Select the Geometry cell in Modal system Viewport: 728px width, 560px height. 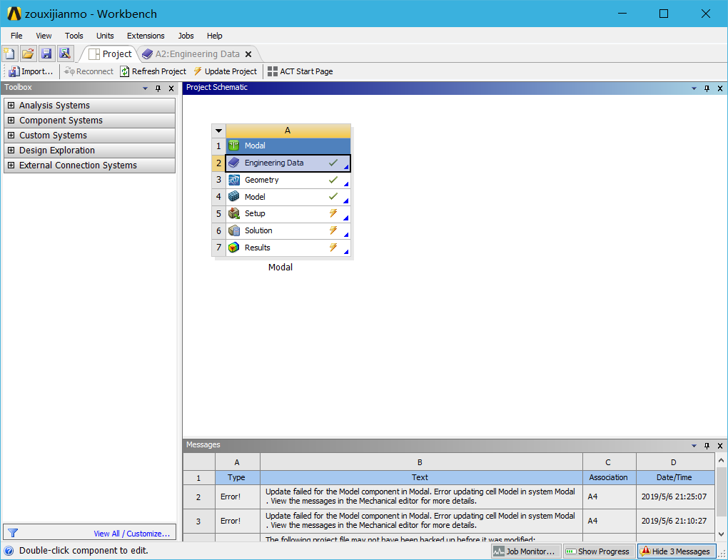click(x=261, y=180)
